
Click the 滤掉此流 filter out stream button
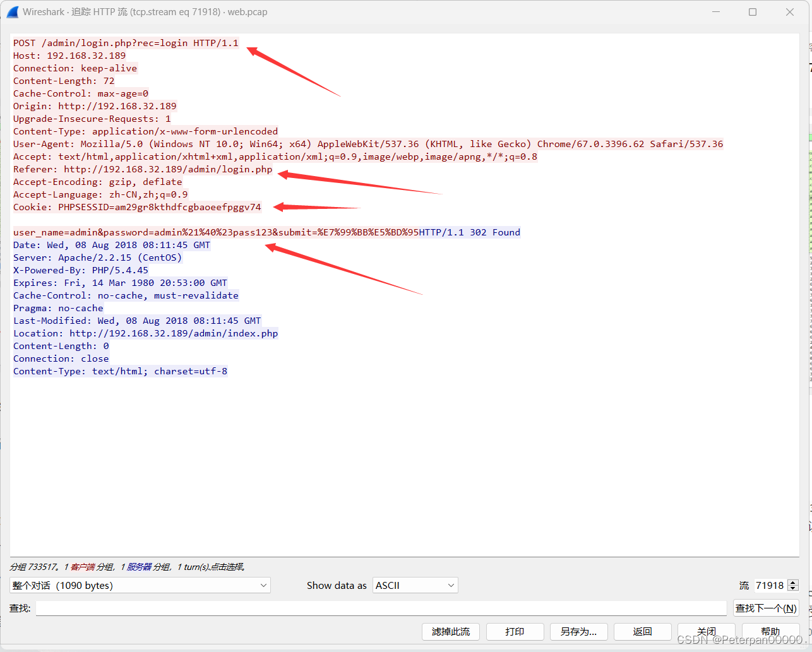point(451,631)
